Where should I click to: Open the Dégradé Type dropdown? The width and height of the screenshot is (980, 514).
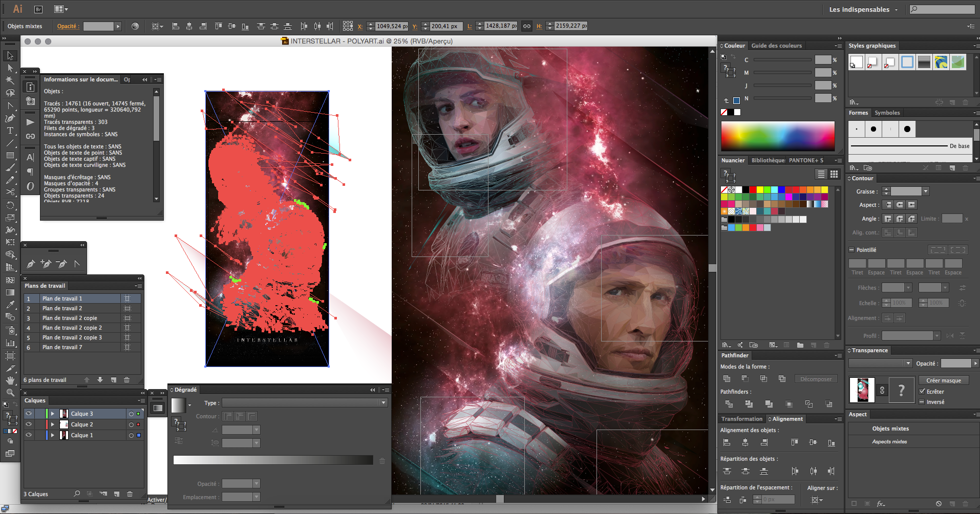tap(305, 403)
